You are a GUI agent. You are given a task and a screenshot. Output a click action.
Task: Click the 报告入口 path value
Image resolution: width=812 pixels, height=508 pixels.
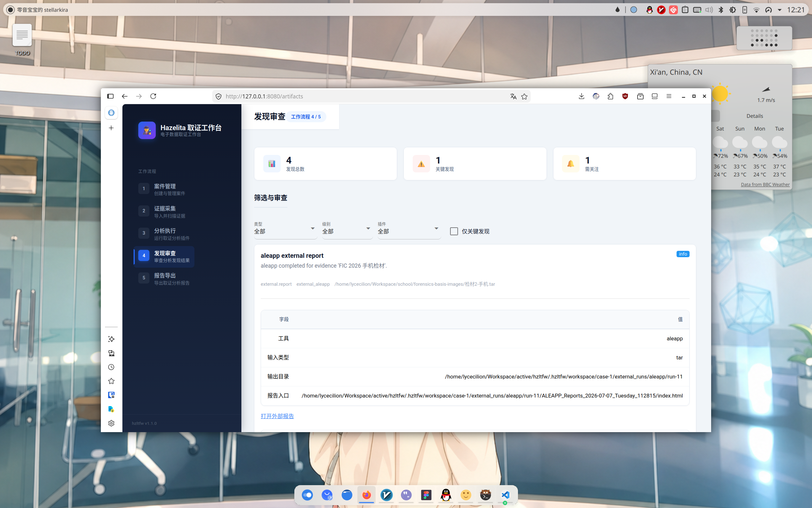pos(492,396)
